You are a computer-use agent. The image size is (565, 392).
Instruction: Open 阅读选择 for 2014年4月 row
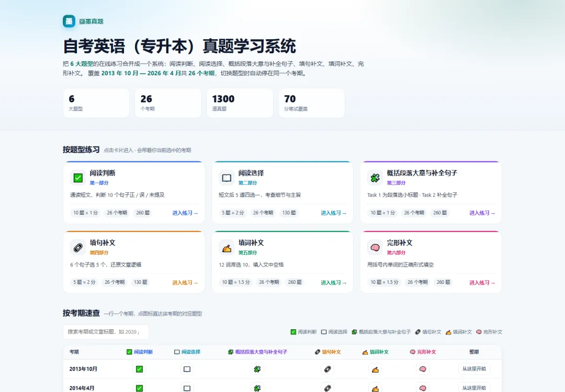coord(187,388)
